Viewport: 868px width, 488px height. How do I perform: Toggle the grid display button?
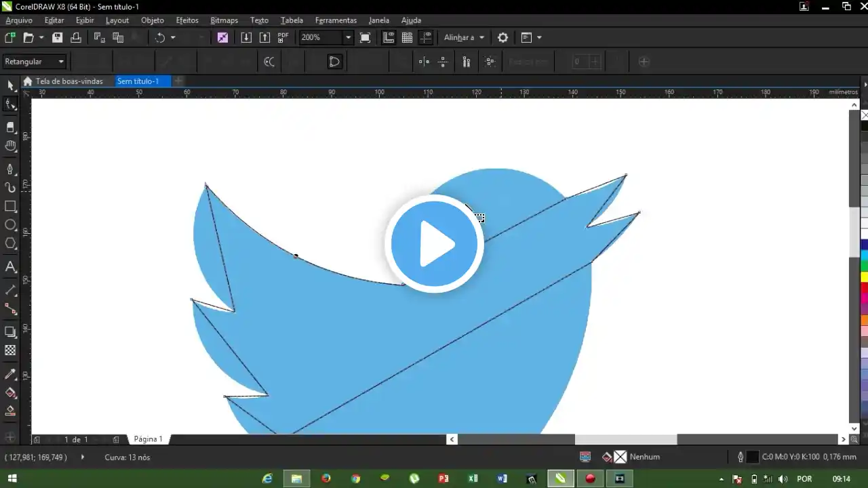[x=407, y=38]
